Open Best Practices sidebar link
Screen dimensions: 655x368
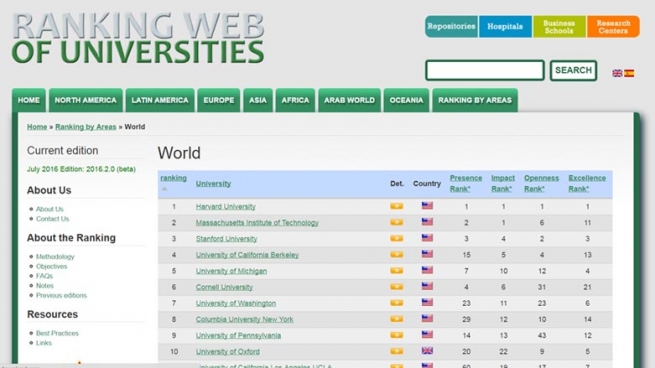coord(57,333)
